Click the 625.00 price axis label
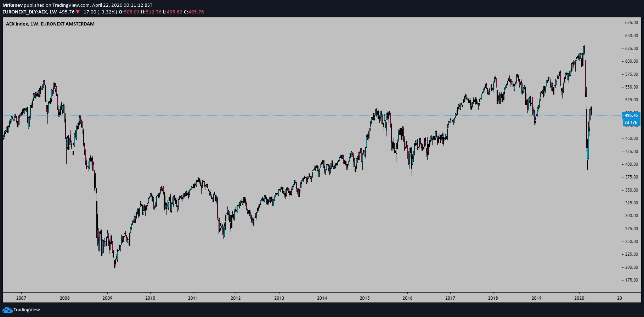The image size is (644, 317). (632, 49)
